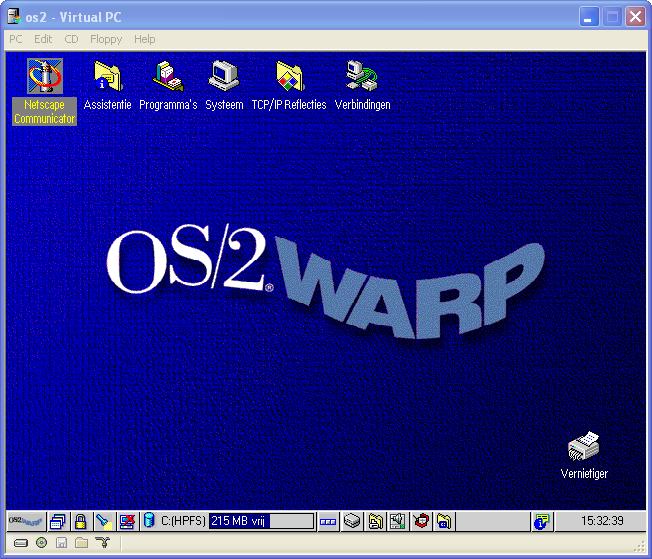This screenshot has height=559, width=652.
Task: Click the shared folder status icon in Virtual PC
Action: point(82,542)
